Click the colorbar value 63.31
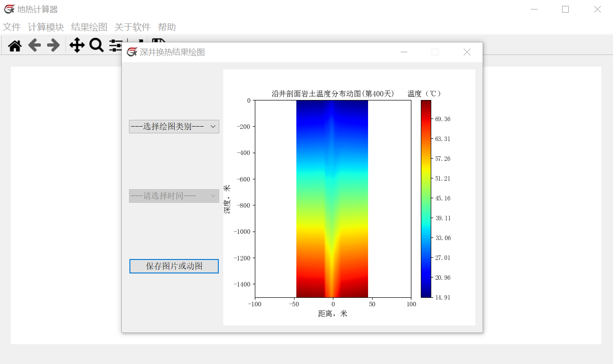Screen dimensions: 613x364 tap(443, 139)
